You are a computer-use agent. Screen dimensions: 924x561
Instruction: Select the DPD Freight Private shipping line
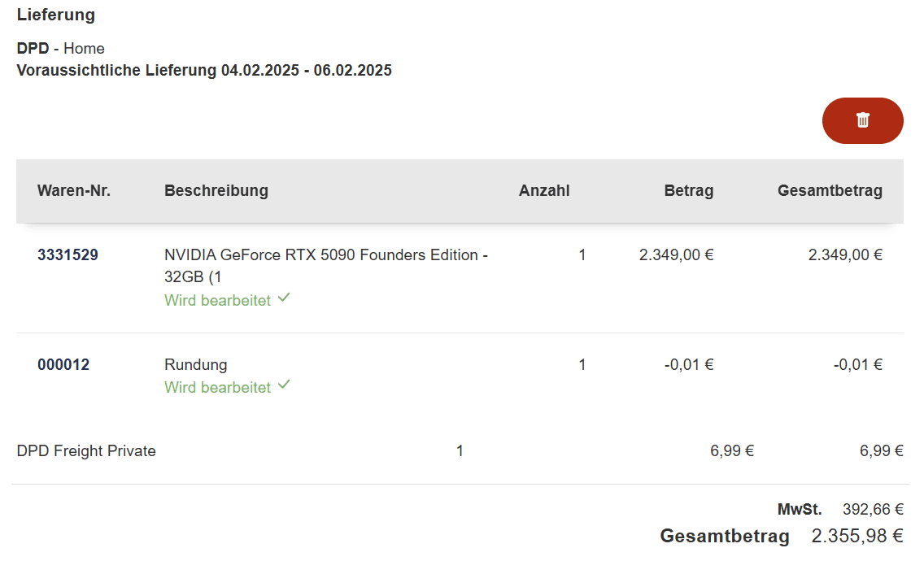86,451
